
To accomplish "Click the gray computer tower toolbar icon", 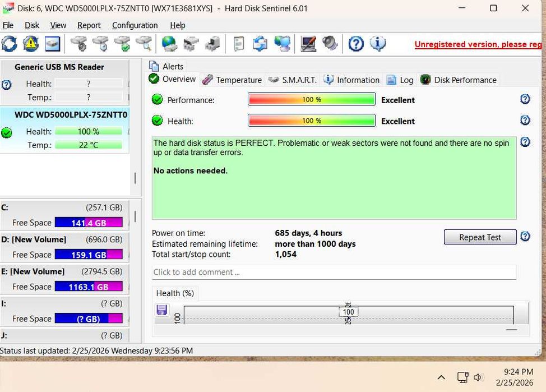I will tap(212, 44).
